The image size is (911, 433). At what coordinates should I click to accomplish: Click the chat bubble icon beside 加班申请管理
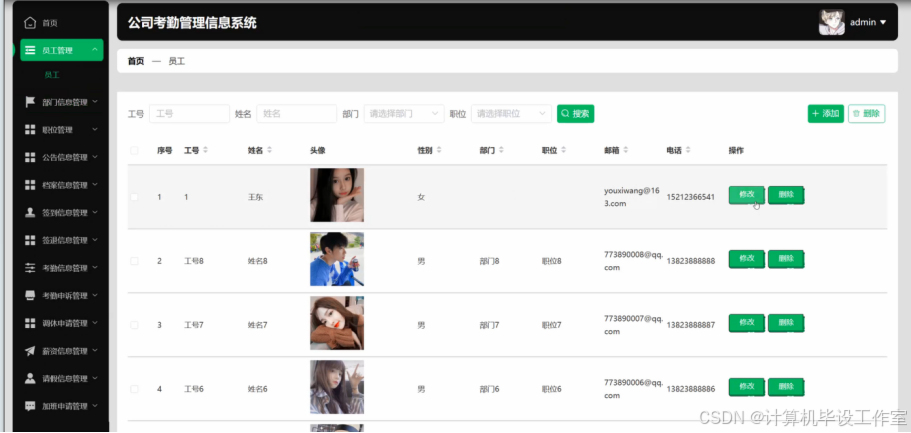pos(30,406)
